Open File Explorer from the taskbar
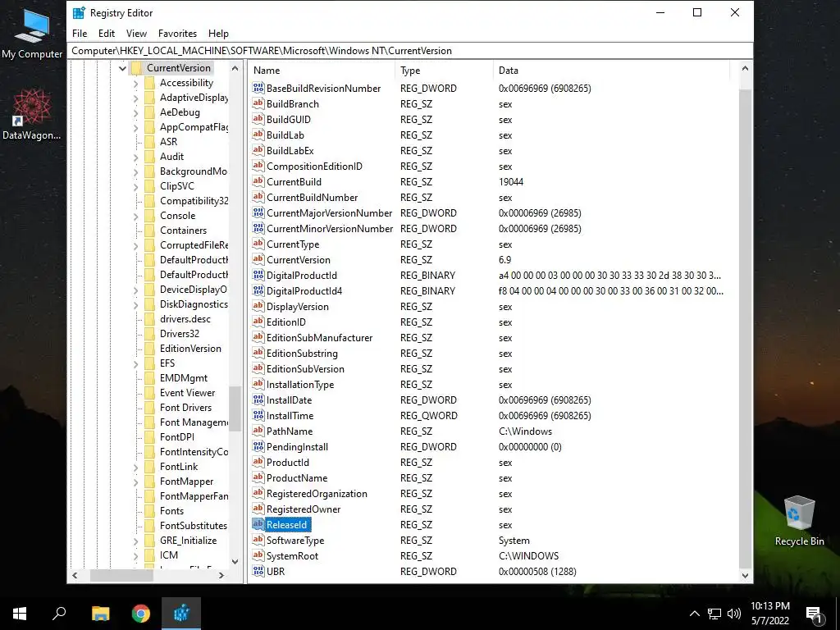This screenshot has width=840, height=630. [x=100, y=614]
